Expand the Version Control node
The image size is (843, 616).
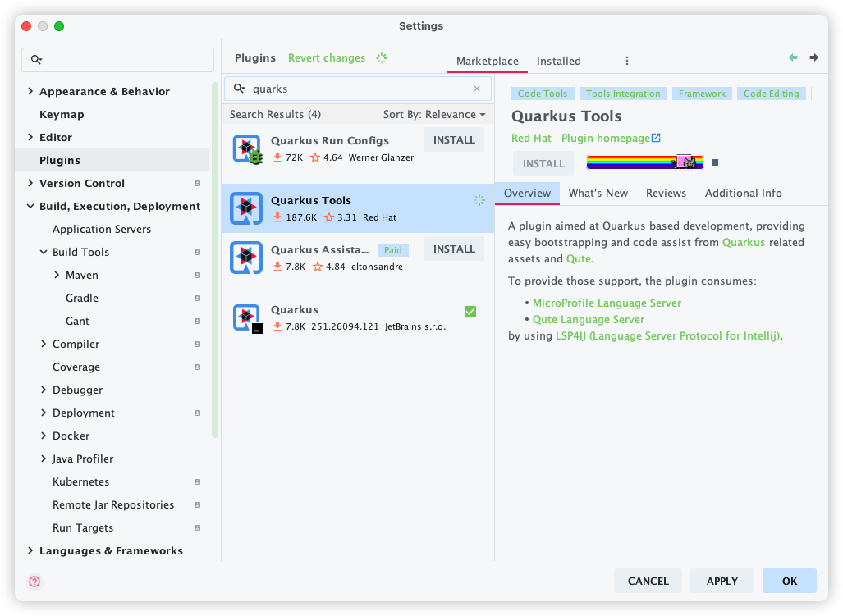(x=30, y=183)
